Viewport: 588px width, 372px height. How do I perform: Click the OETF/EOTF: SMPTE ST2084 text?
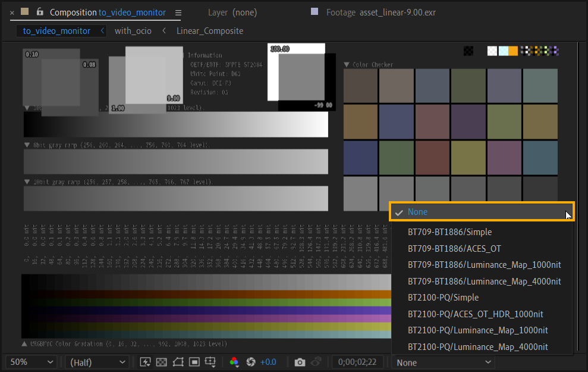coord(226,64)
